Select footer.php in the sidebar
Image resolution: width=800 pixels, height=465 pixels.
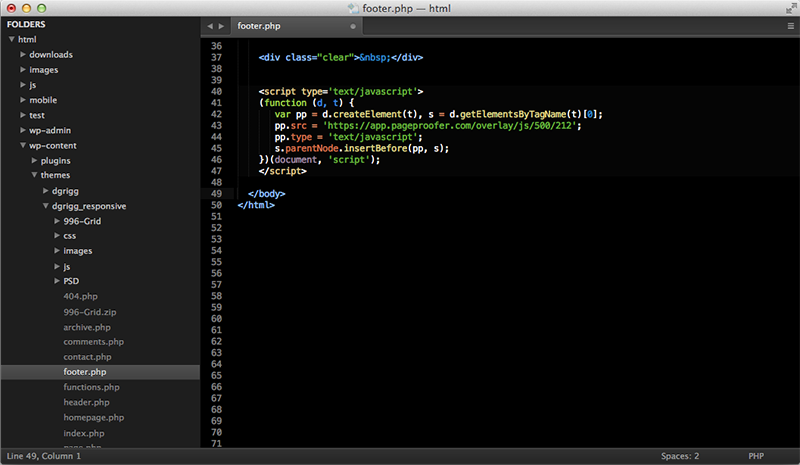[100, 372]
